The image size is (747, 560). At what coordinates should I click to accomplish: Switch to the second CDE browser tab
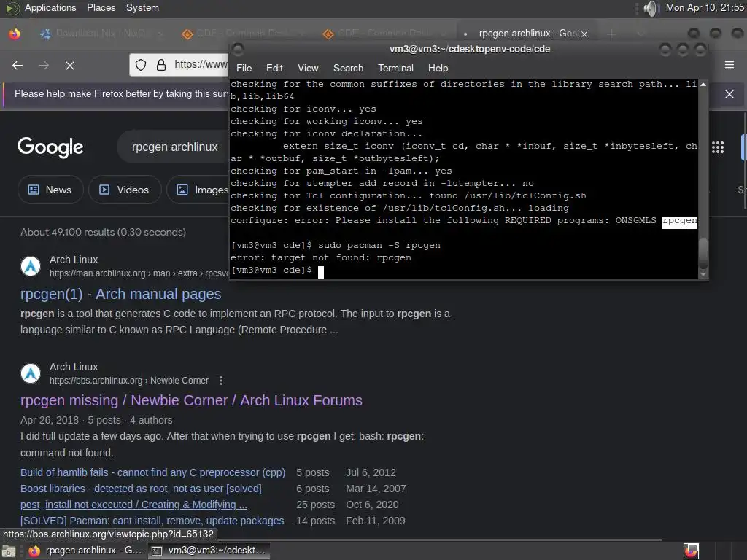click(384, 34)
